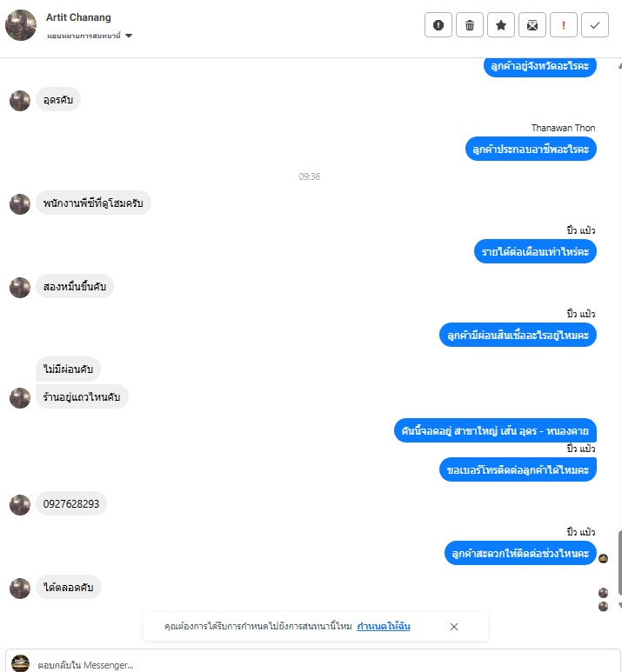
Task: Click the page avatar beside the reply box
Action: (x=20, y=663)
